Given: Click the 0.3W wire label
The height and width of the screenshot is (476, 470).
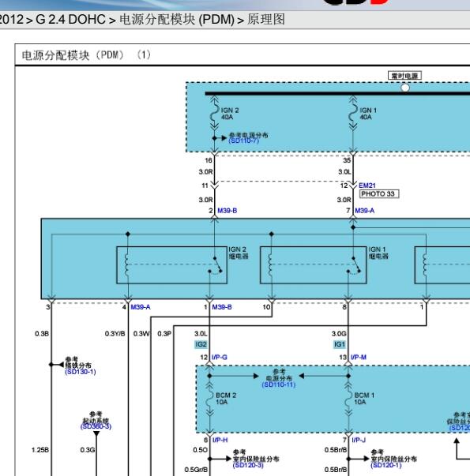Looking at the screenshot, I should 141,334.
